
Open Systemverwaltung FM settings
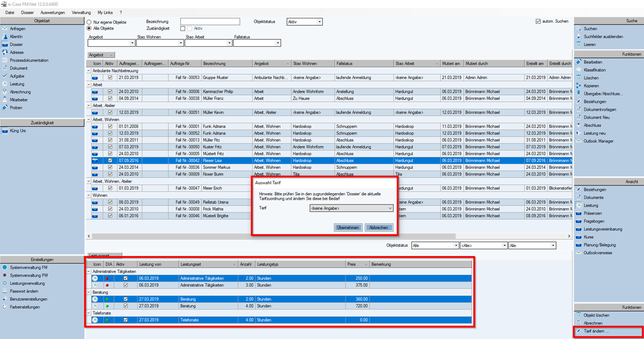[x=28, y=268]
